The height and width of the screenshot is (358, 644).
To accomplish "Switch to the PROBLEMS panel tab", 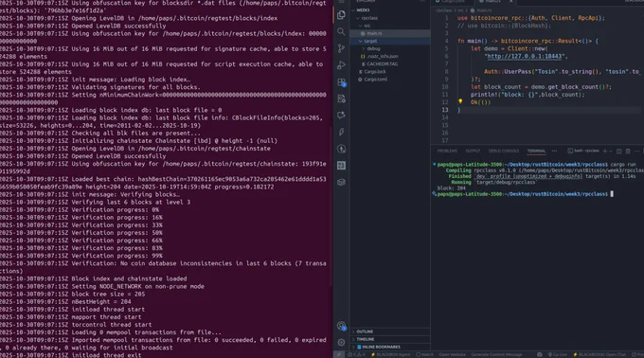I will pyautogui.click(x=447, y=152).
